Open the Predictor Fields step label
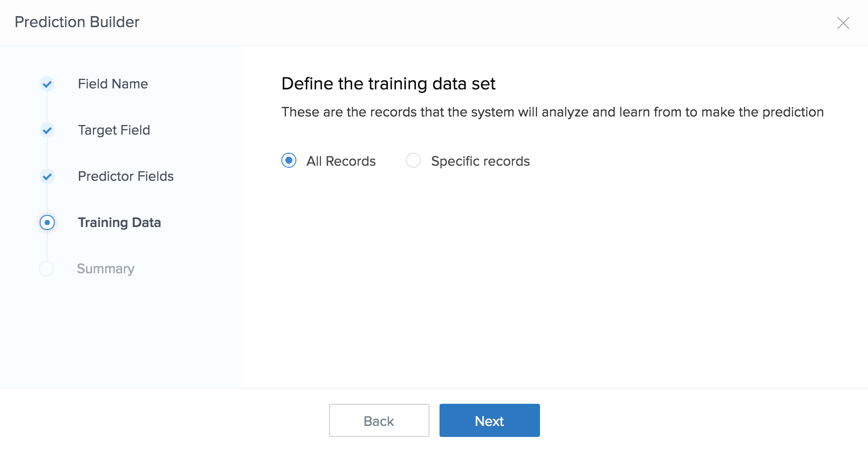The width and height of the screenshot is (868, 452). coord(126,176)
